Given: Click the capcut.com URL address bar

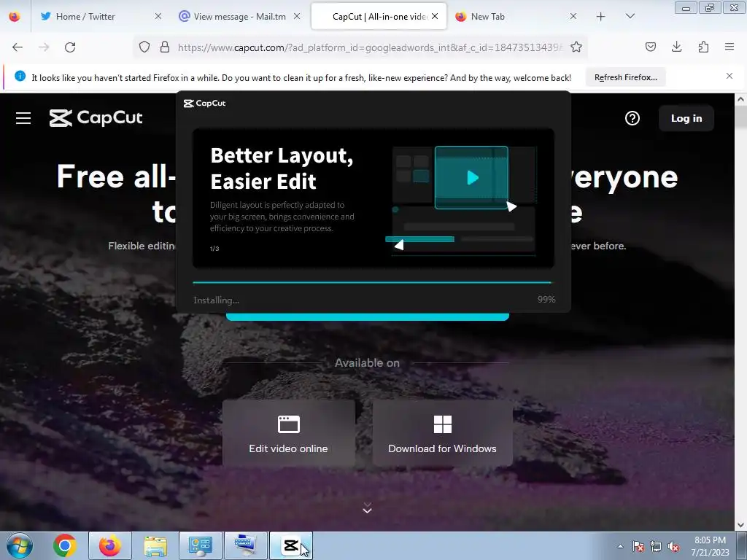Looking at the screenshot, I should pos(370,47).
